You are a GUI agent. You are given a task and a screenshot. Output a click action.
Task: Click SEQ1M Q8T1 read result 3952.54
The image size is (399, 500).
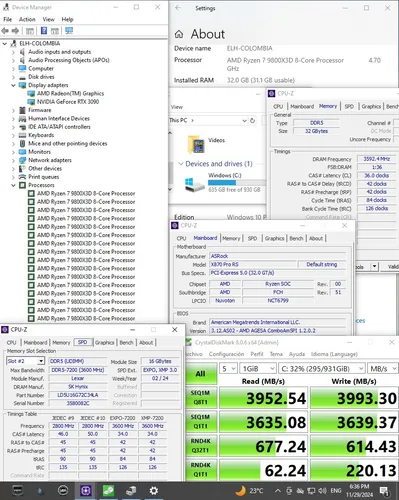(x=263, y=398)
